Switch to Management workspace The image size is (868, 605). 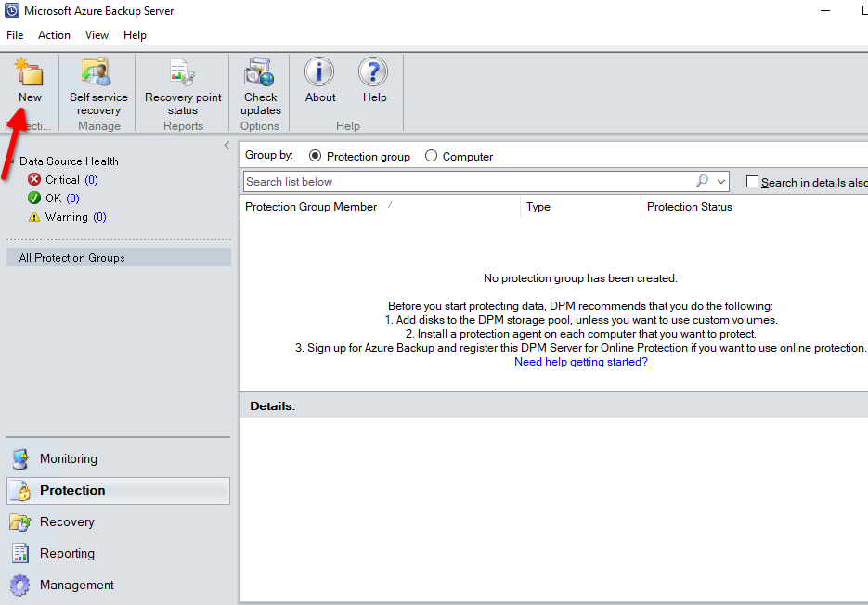tap(119, 586)
